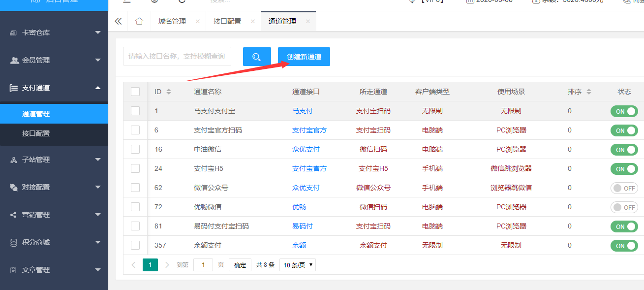644x290 pixels.
Task: Tick the checkbox for 支付宝官方扫码 row
Action: click(135, 130)
